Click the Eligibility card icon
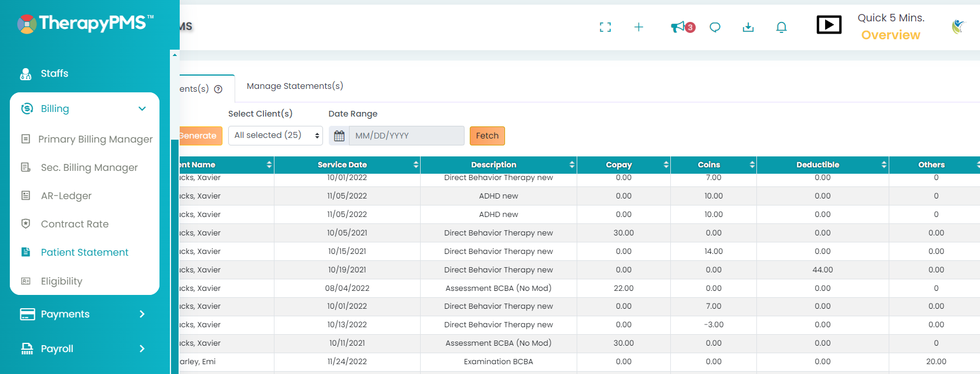Image resolution: width=980 pixels, height=374 pixels. click(25, 281)
